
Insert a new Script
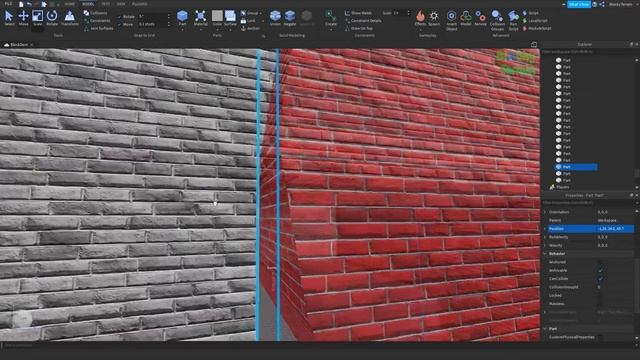point(531,13)
